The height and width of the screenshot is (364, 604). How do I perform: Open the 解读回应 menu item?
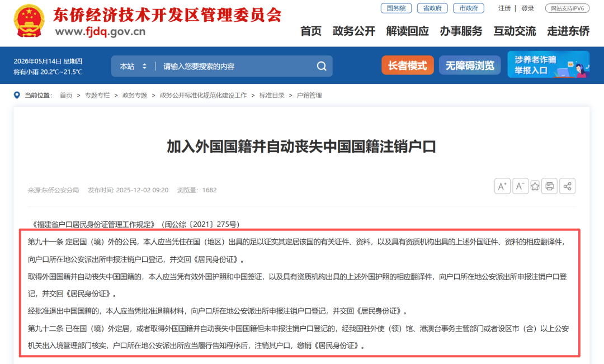point(408,31)
